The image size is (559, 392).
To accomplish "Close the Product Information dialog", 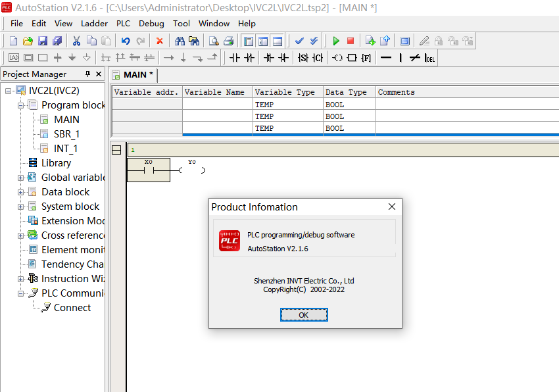I will (392, 207).
